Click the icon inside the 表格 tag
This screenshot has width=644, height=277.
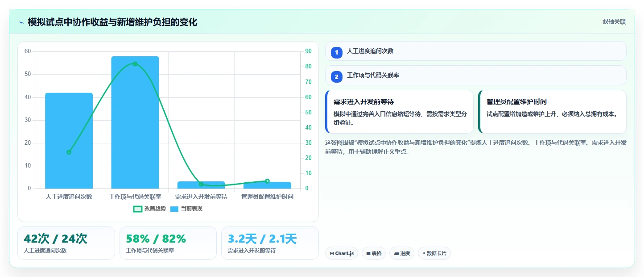(x=368, y=254)
